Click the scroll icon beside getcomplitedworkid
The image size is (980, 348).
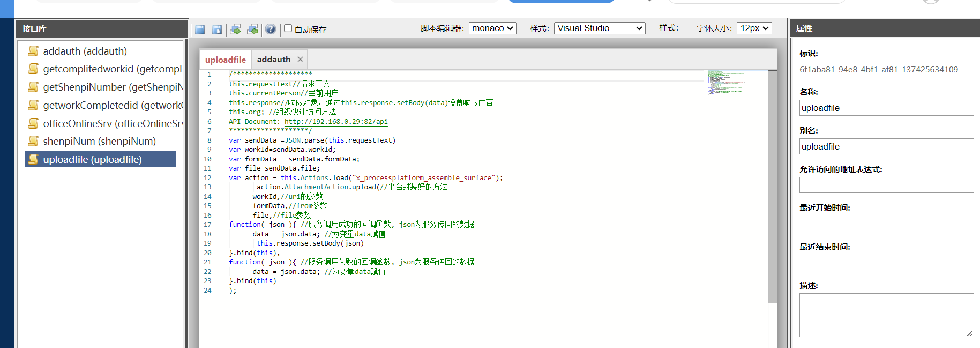click(33, 69)
